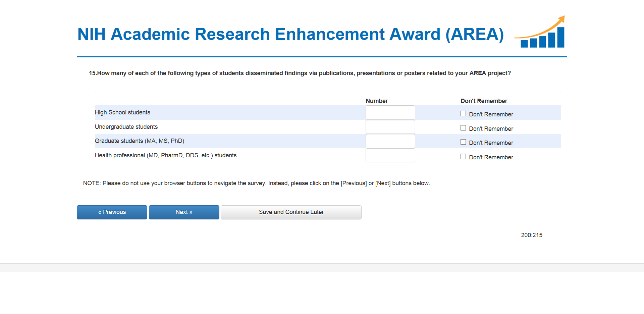Click the NIH Academic Research Enhancement Award heading
Screen dimensions: 644x314
coord(290,34)
